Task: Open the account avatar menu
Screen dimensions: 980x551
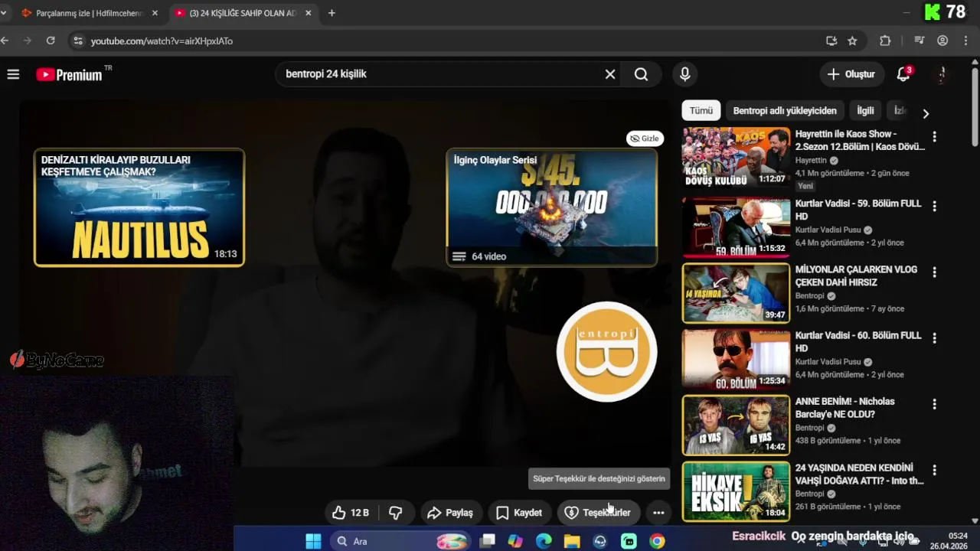Action: [x=942, y=74]
